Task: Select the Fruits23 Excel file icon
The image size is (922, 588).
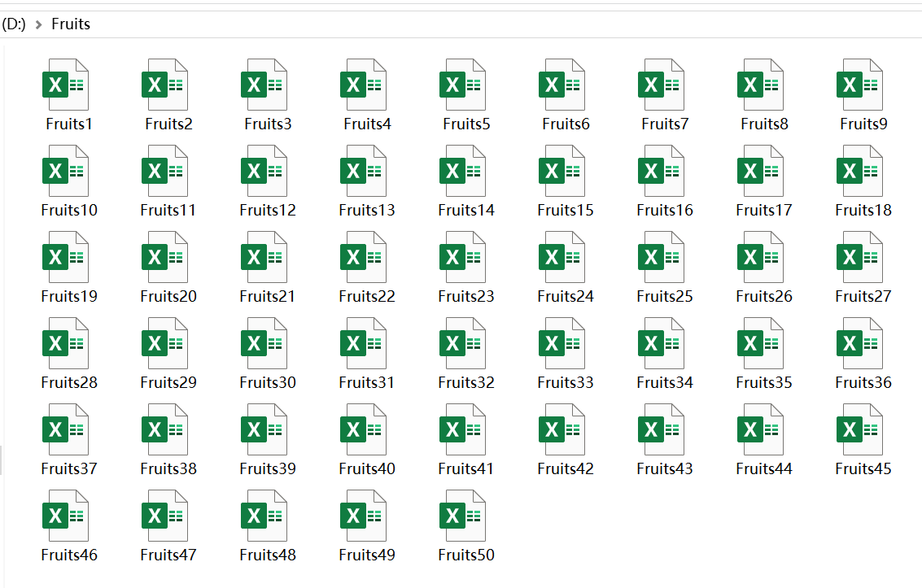Action: pyautogui.click(x=463, y=257)
